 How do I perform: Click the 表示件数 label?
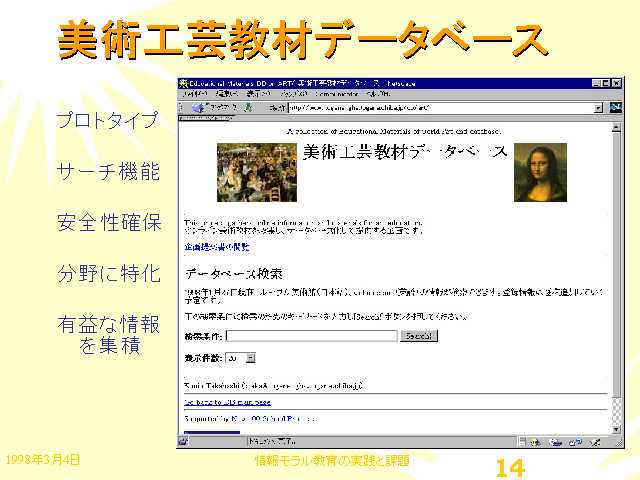203,358
